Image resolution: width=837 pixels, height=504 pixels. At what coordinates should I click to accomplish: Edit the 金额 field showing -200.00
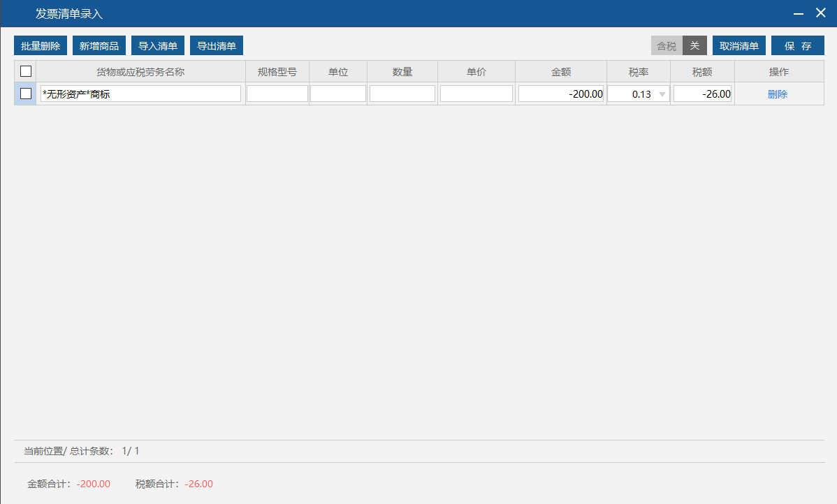coord(561,94)
